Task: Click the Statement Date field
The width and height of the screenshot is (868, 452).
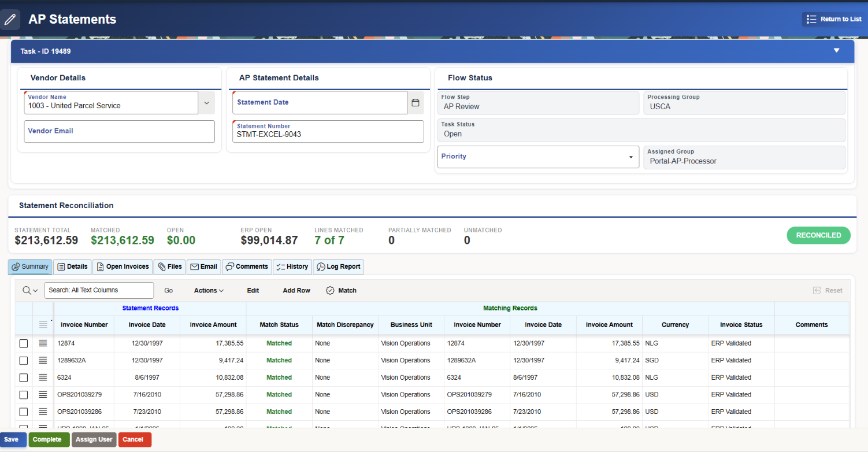Action: 320,102
